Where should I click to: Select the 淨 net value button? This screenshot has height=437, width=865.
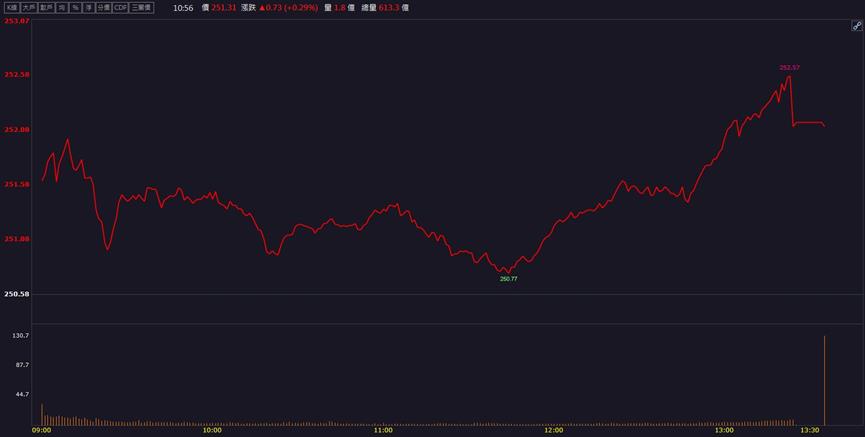click(88, 8)
